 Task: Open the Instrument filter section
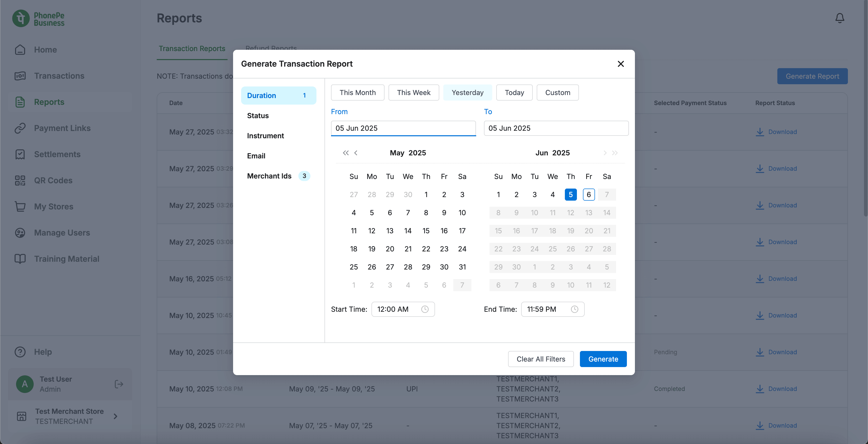pos(278,136)
